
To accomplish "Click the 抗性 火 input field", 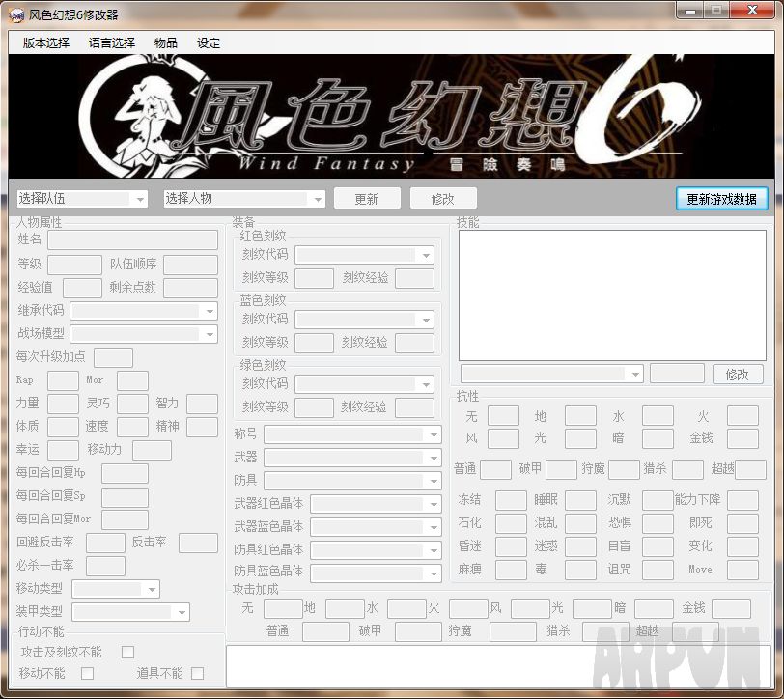I will coord(742,416).
